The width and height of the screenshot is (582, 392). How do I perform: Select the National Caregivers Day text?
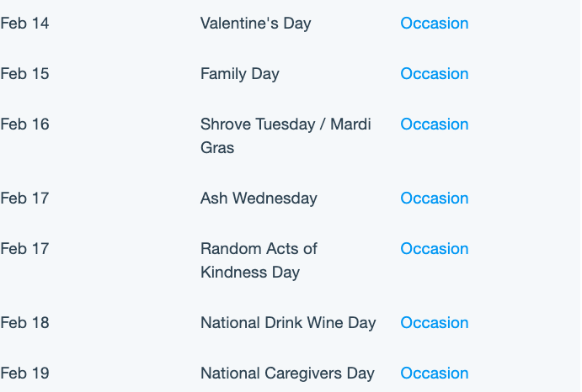point(288,373)
